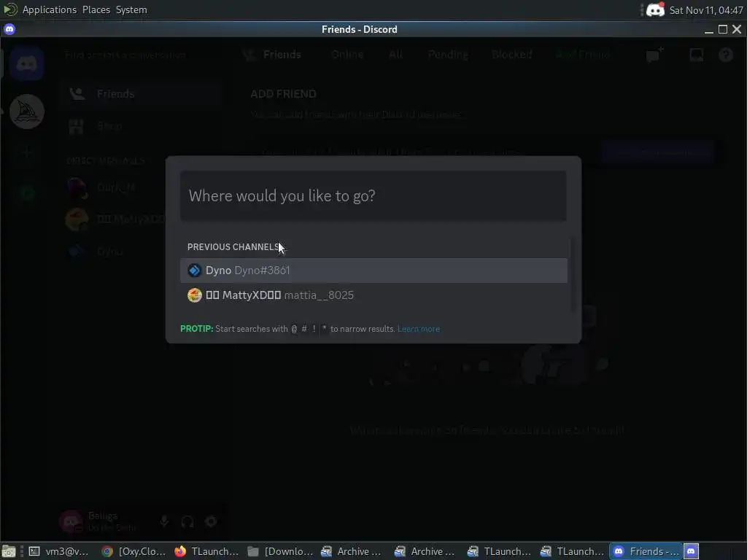Open the Help question mark icon
The width and height of the screenshot is (747, 560).
726,55
